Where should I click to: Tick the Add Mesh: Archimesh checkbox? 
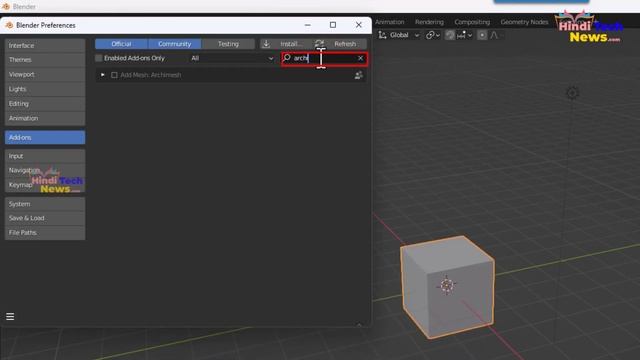click(x=114, y=75)
